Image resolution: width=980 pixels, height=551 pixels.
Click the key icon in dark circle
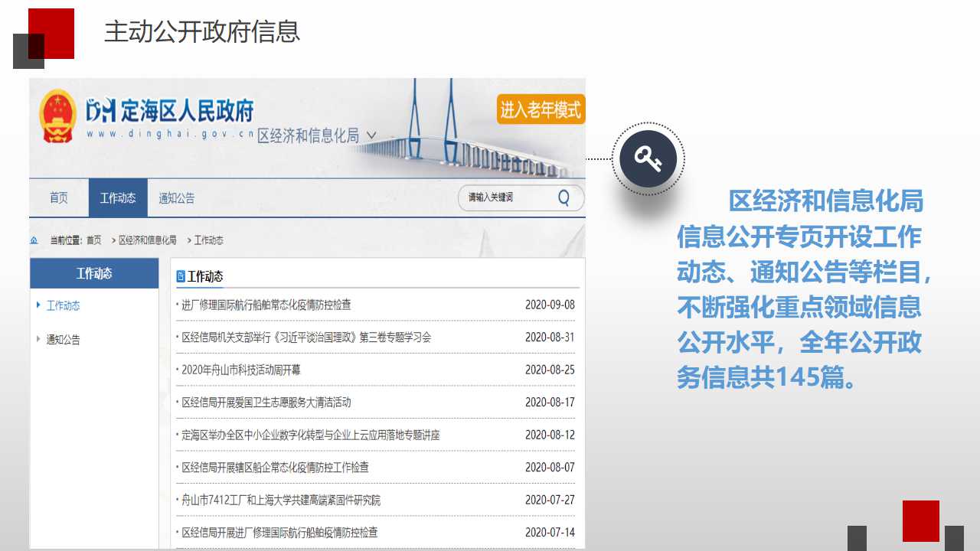(648, 159)
